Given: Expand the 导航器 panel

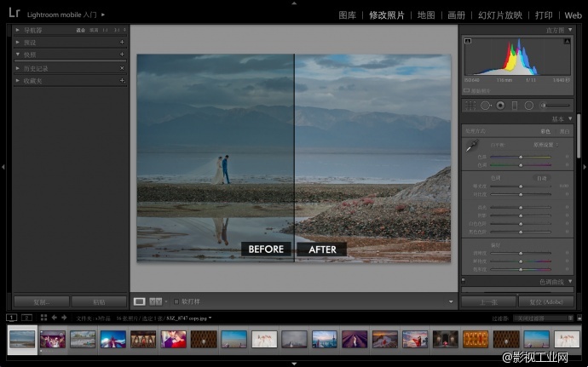Looking at the screenshot, I should point(18,29).
